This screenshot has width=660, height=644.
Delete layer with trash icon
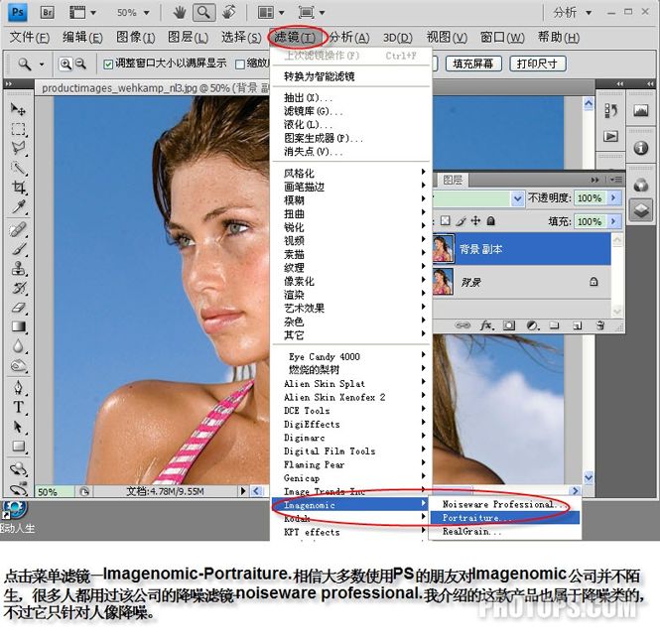click(x=600, y=325)
